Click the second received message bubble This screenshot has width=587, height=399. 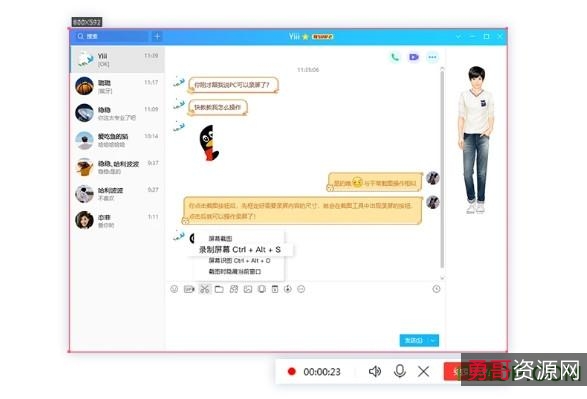pyautogui.click(x=218, y=107)
